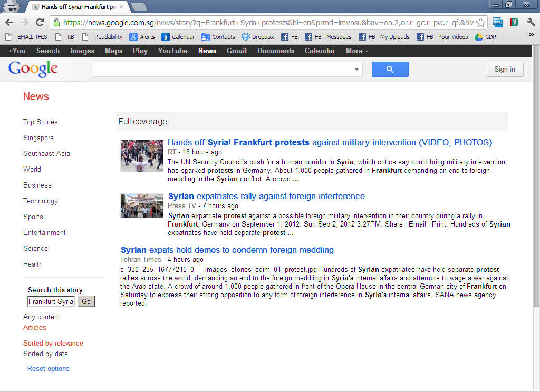This screenshot has height=392, width=540.
Task: Open the Science section
Action: (35, 249)
